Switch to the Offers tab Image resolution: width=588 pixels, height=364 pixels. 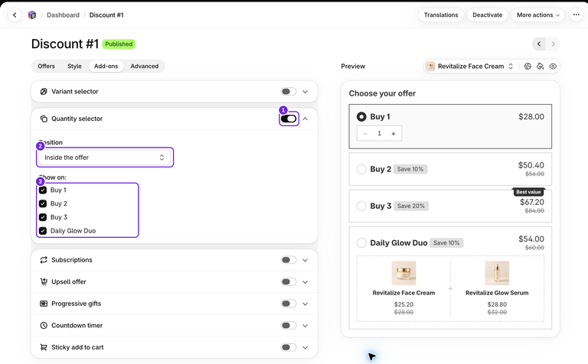(x=46, y=67)
